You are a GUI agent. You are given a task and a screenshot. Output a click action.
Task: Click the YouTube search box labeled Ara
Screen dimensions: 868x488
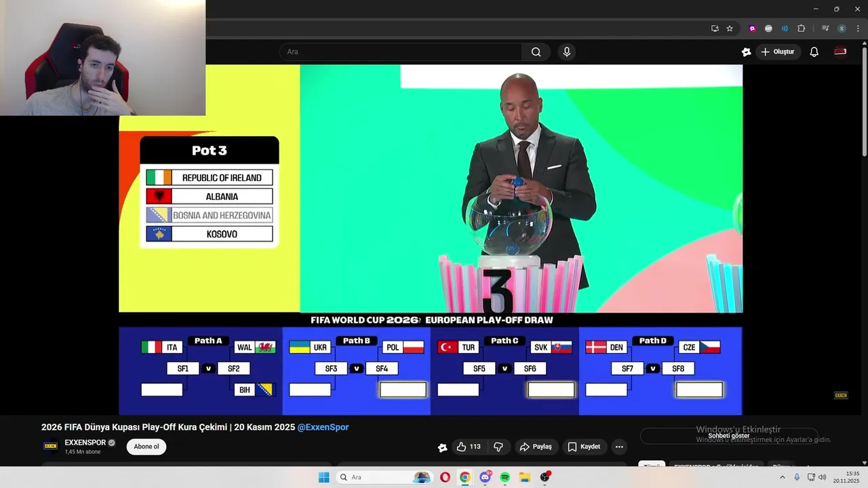point(400,52)
